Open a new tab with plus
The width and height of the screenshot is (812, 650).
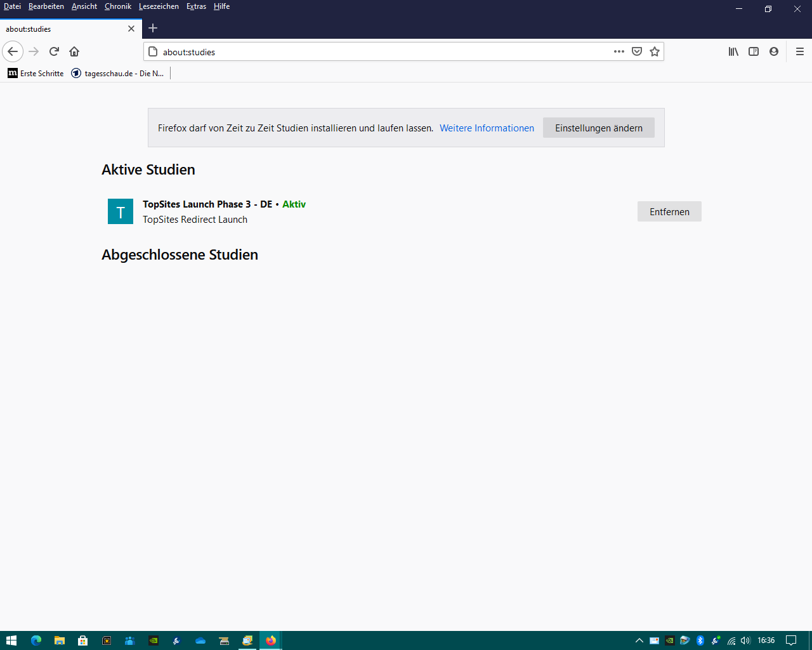153,28
